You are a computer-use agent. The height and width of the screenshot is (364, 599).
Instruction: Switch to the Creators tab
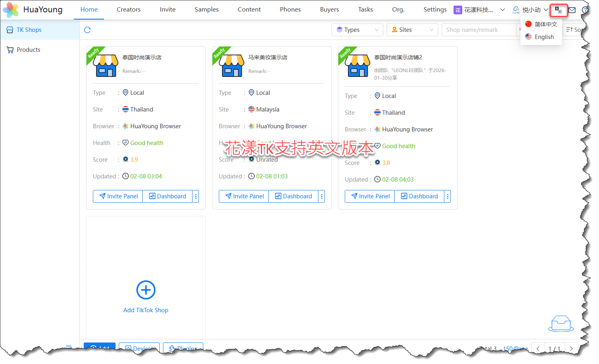tap(128, 10)
